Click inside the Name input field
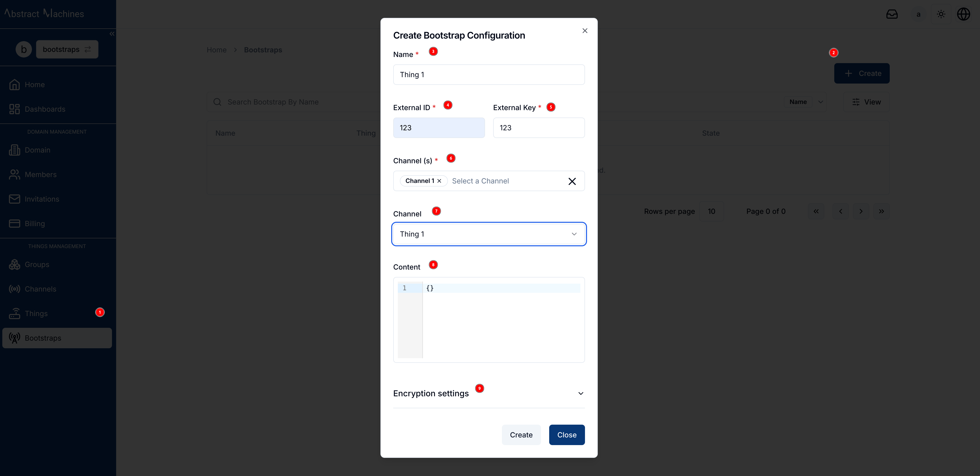Image resolution: width=980 pixels, height=476 pixels. pyautogui.click(x=489, y=75)
